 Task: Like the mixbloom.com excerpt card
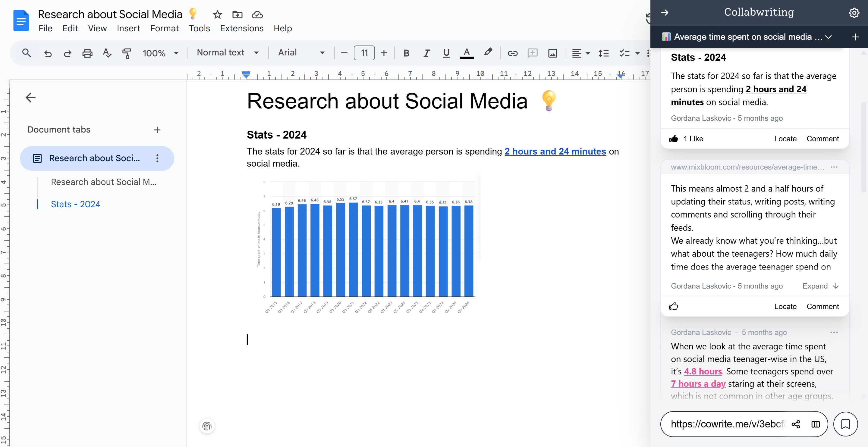(674, 306)
